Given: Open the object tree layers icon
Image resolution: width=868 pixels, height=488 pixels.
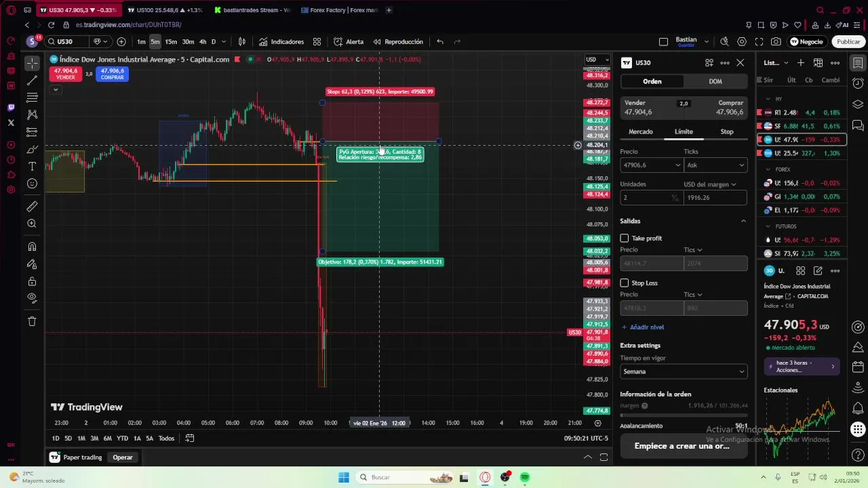Looking at the screenshot, I should click(858, 104).
